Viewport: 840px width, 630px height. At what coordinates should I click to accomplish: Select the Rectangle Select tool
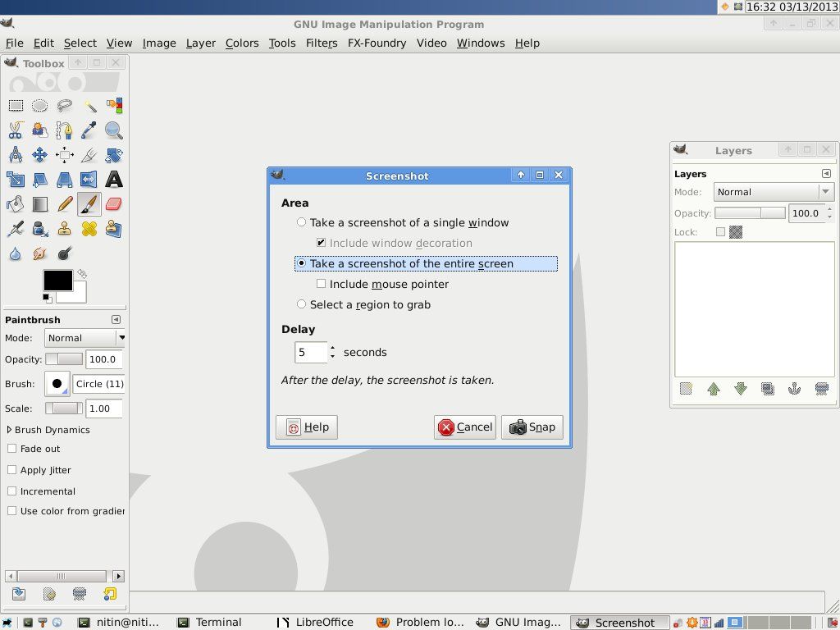coord(16,105)
